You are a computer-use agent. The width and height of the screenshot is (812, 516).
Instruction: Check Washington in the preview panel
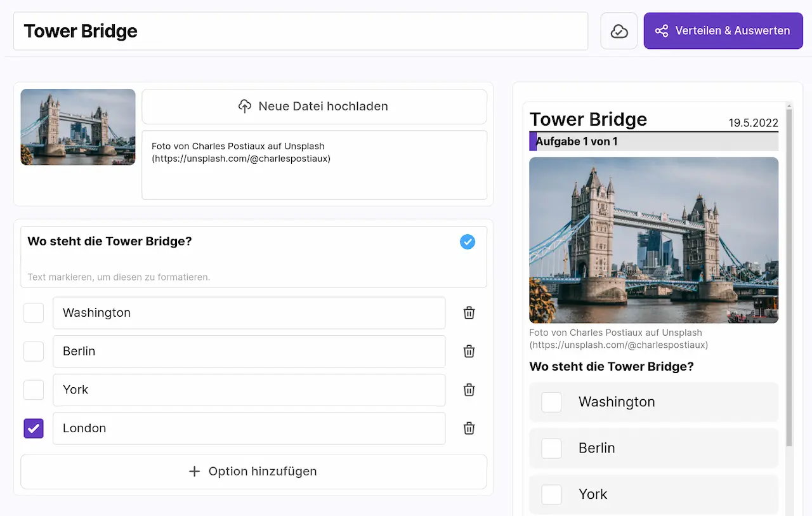coord(551,402)
